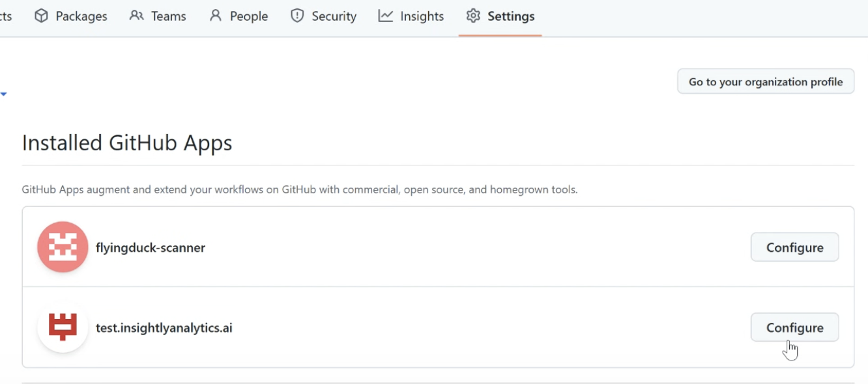Click the flyingduck-scanner app avatar
The width and height of the screenshot is (868, 384).
click(63, 247)
